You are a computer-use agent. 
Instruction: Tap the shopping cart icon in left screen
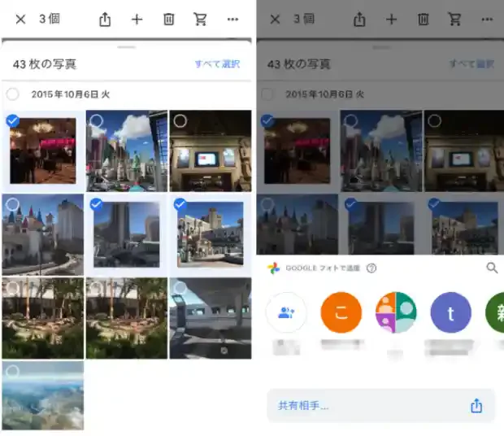click(x=200, y=20)
